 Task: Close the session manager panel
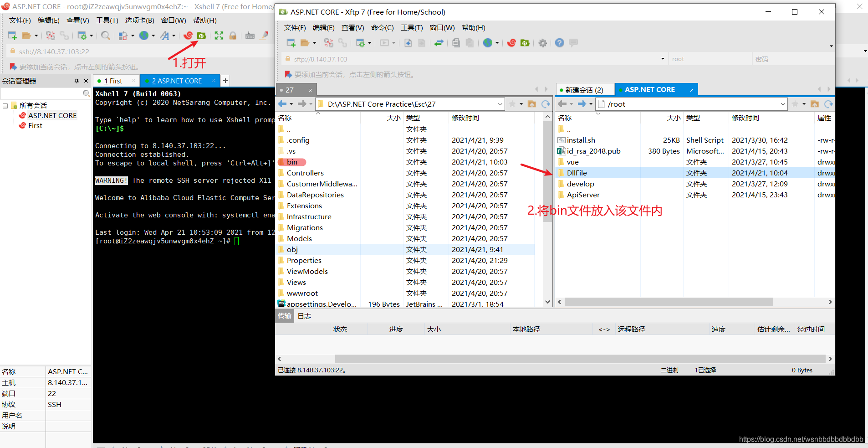pyautogui.click(x=86, y=81)
